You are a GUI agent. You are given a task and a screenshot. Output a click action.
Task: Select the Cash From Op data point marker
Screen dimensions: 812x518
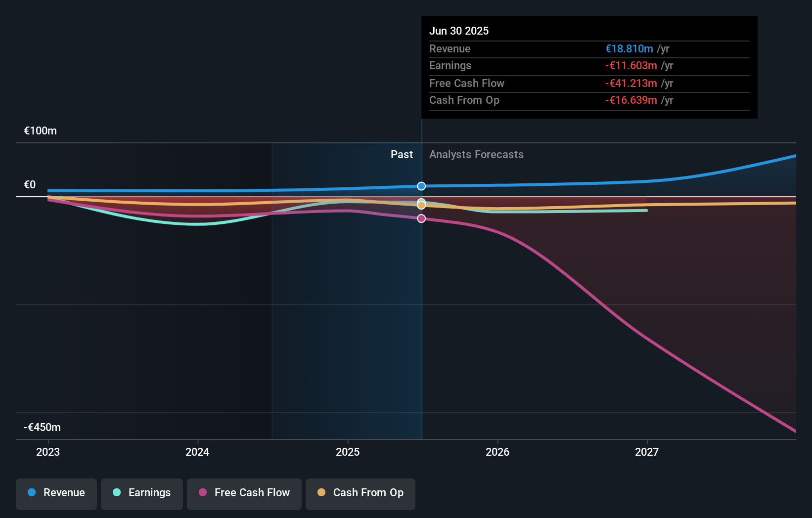(421, 206)
